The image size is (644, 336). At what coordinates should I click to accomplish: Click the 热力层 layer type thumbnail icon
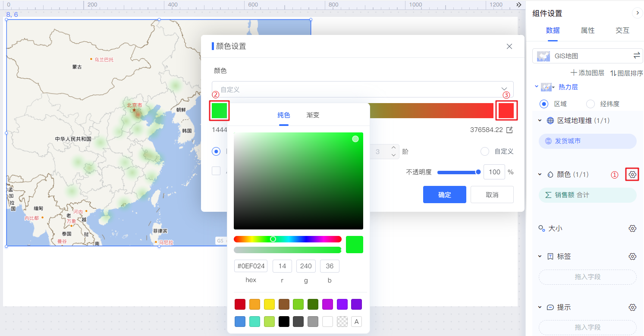[x=546, y=87]
